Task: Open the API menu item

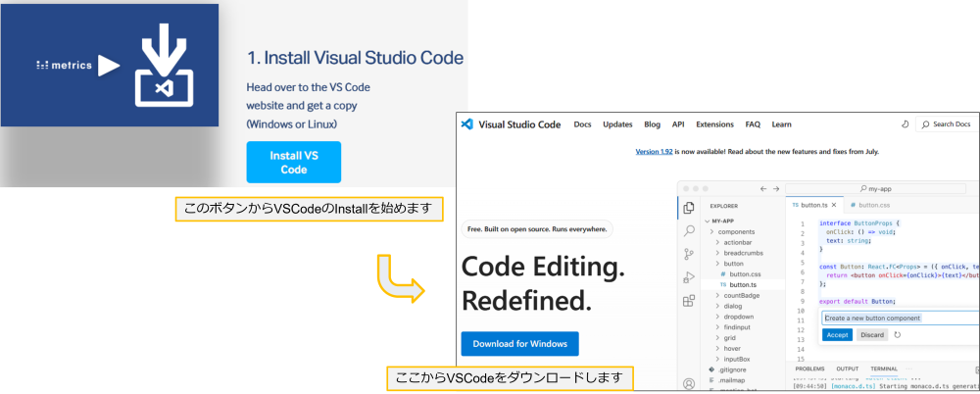Action: (x=678, y=124)
